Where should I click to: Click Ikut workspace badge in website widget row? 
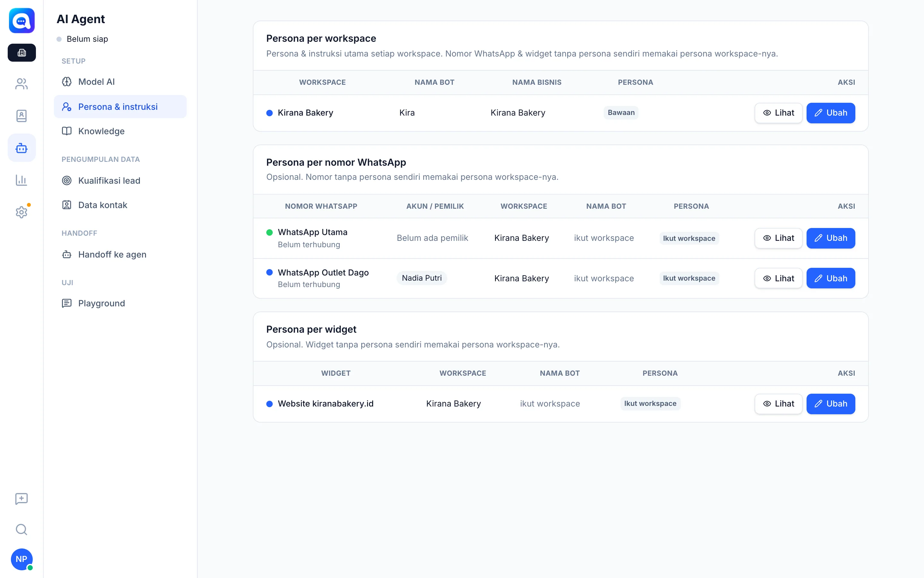[x=650, y=403]
